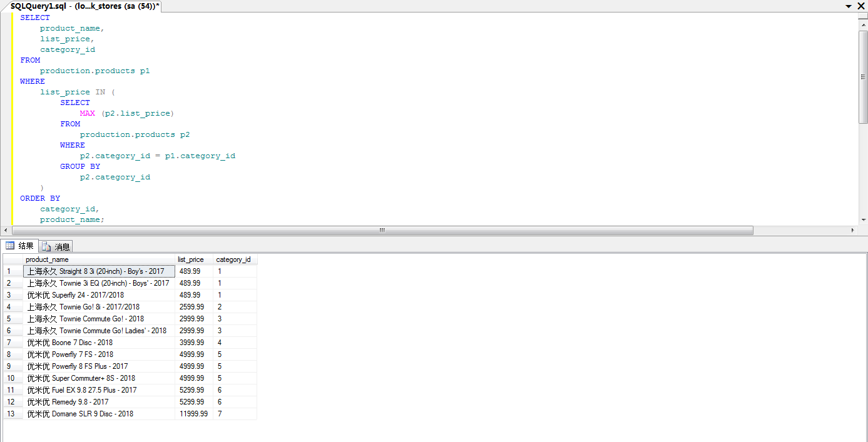Click the ORDER BY keyword in the editor

click(40, 198)
